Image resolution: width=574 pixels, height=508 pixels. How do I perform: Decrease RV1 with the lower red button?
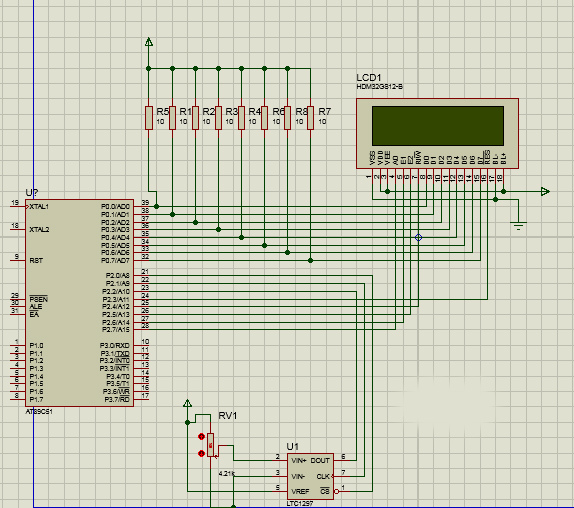click(x=201, y=453)
